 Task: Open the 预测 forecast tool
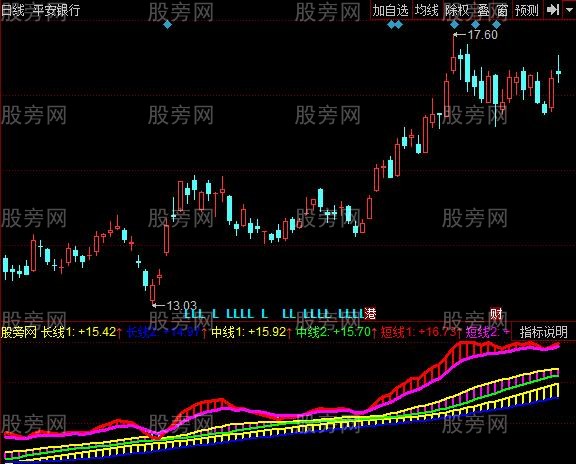tap(526, 10)
